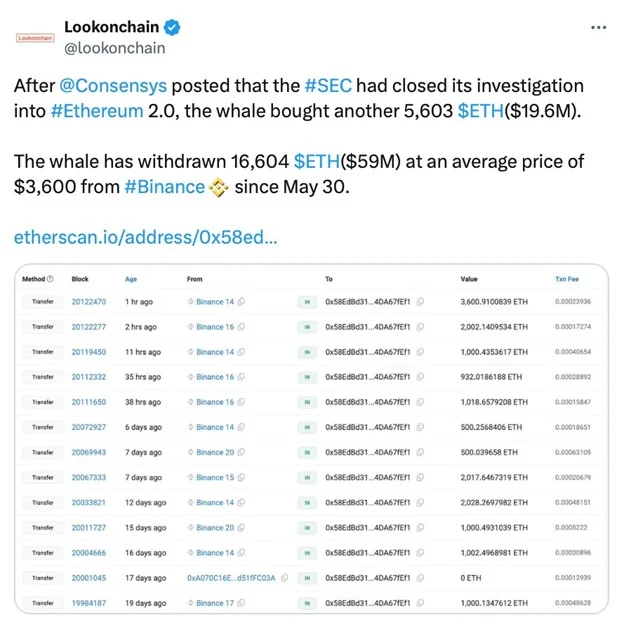This screenshot has height=627, width=624.
Task: Click the Transfer method badge in first row
Action: pos(43,302)
